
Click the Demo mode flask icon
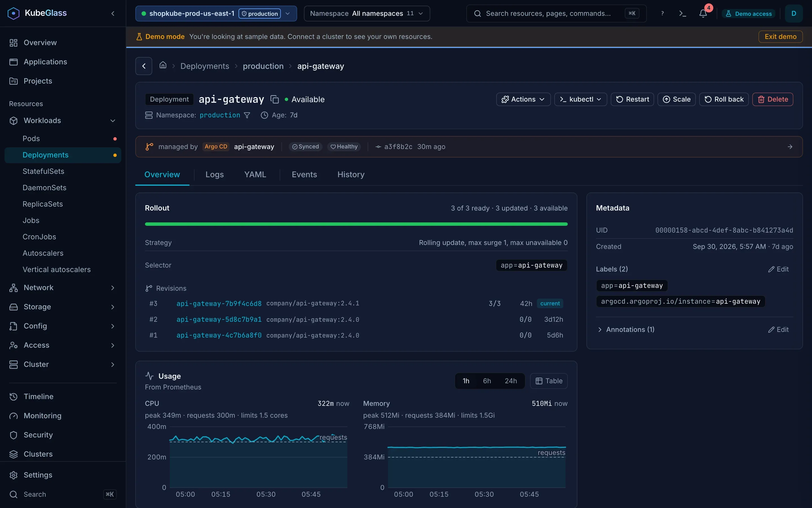(139, 37)
